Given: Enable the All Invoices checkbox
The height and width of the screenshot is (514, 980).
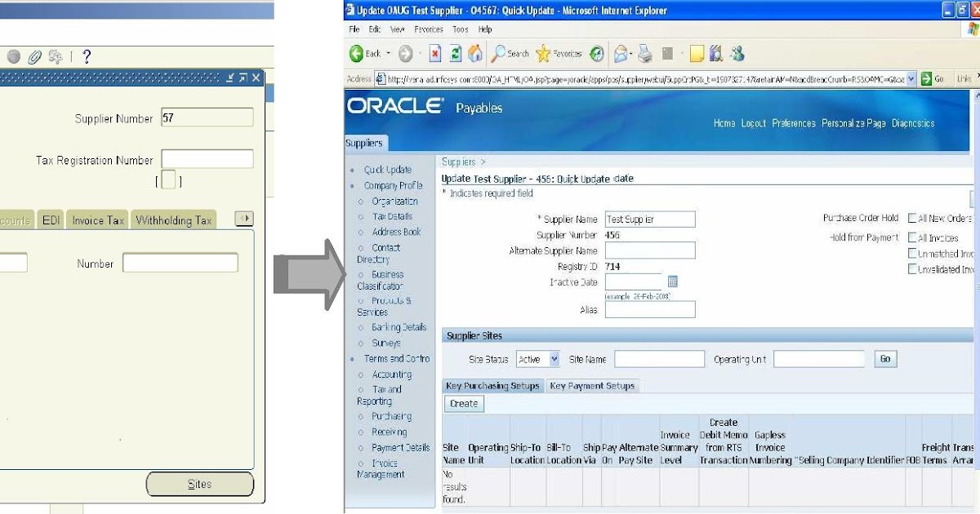Looking at the screenshot, I should [913, 236].
